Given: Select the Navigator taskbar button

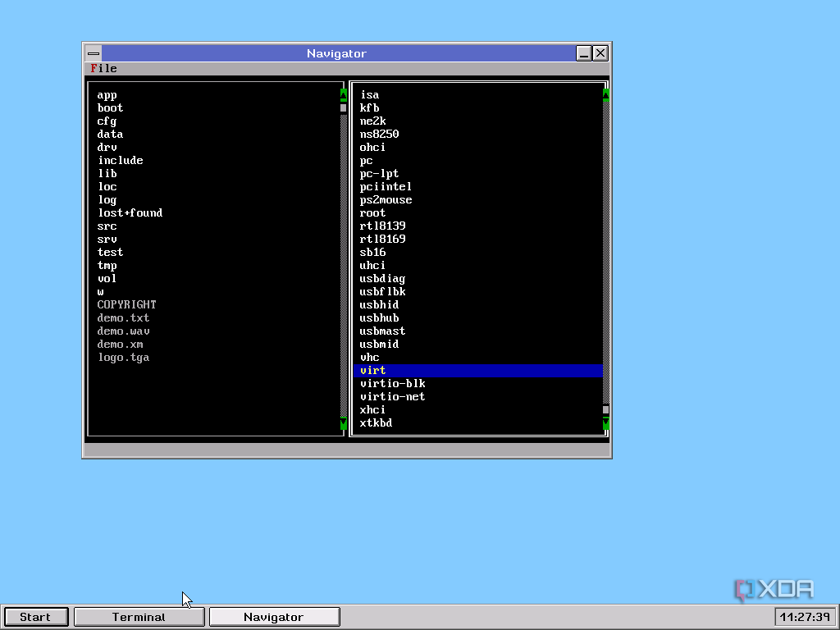Looking at the screenshot, I should pos(274,617).
